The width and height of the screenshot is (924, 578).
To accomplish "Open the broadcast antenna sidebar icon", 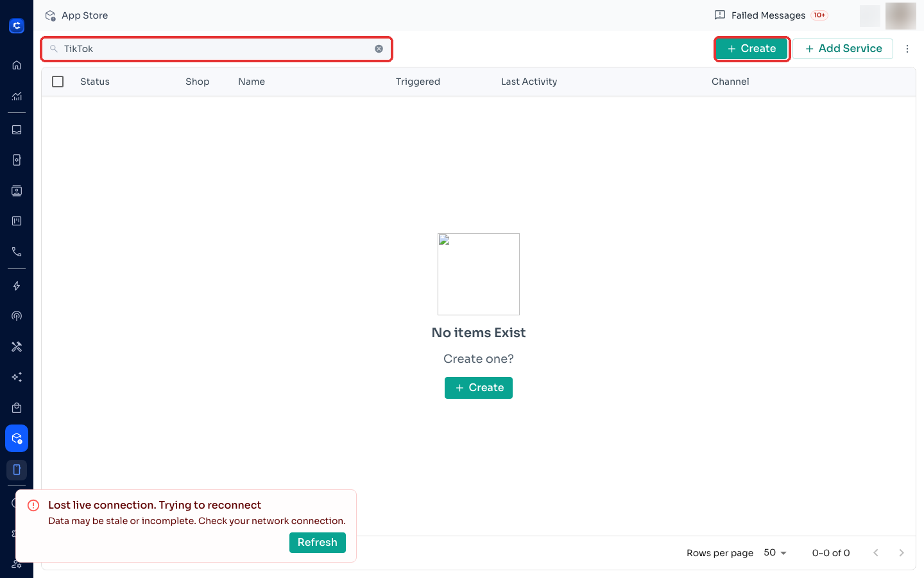I will pos(17,316).
